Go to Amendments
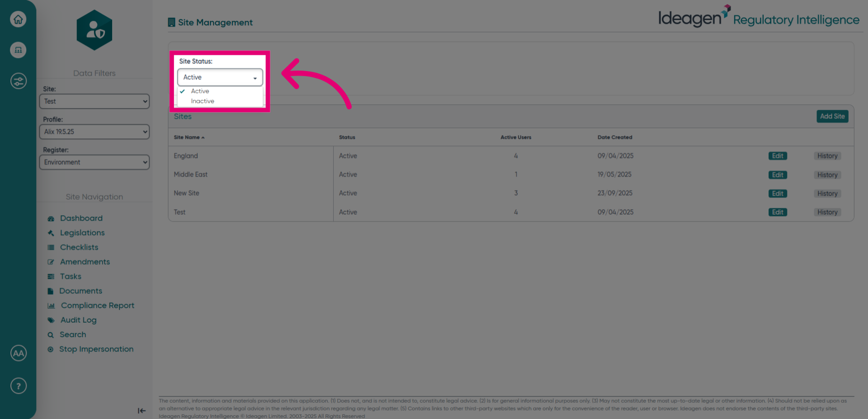 pos(85,262)
